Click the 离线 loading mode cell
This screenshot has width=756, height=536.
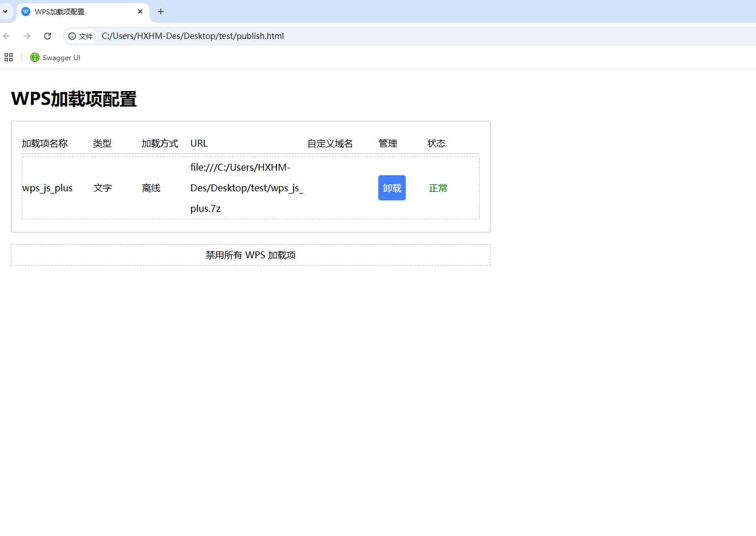pyautogui.click(x=151, y=188)
